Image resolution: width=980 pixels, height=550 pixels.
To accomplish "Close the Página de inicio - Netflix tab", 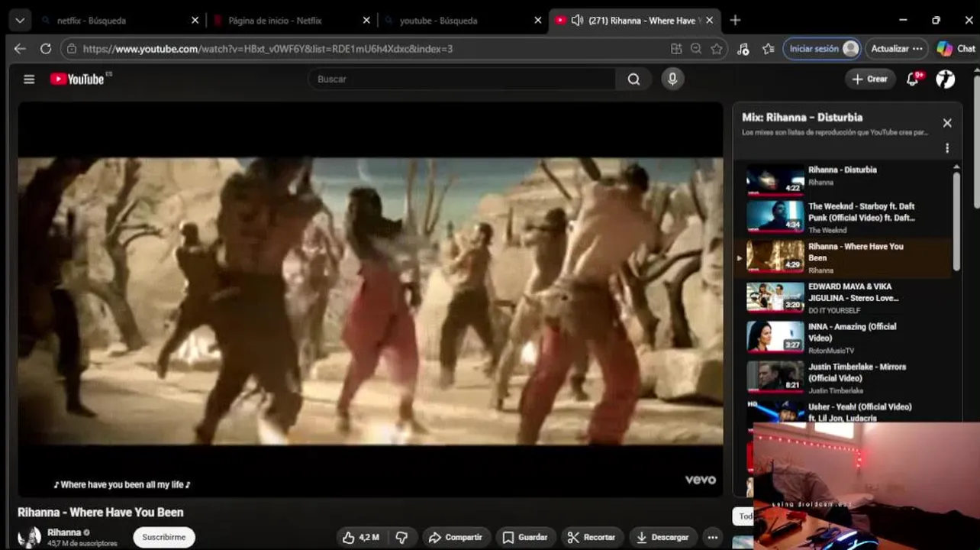I will click(366, 21).
